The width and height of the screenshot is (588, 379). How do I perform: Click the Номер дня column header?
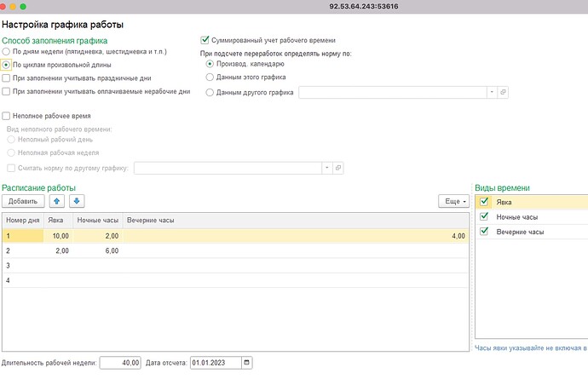pyautogui.click(x=23, y=221)
